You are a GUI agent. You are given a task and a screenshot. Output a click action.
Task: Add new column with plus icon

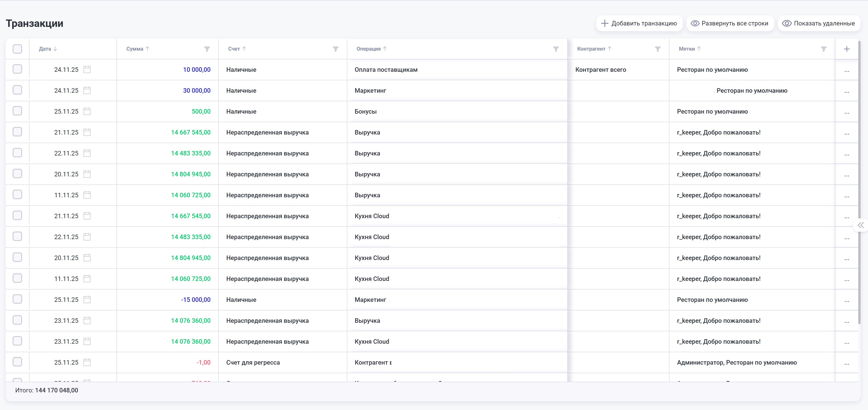(846, 49)
